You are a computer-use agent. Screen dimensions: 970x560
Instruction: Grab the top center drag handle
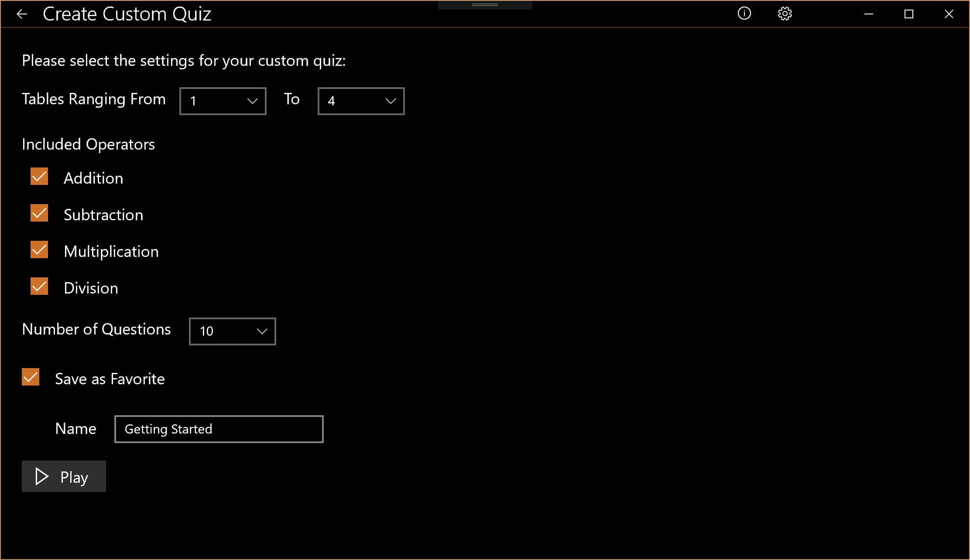point(485,5)
